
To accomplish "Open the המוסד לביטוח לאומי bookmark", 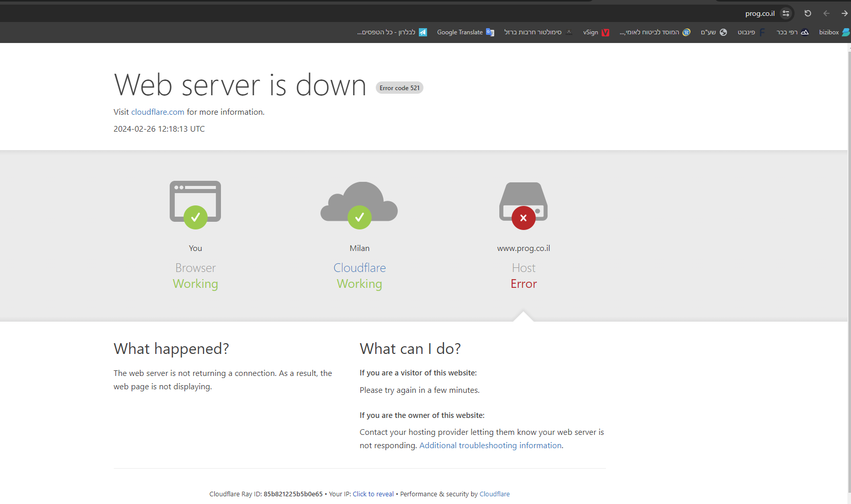I will pyautogui.click(x=655, y=32).
